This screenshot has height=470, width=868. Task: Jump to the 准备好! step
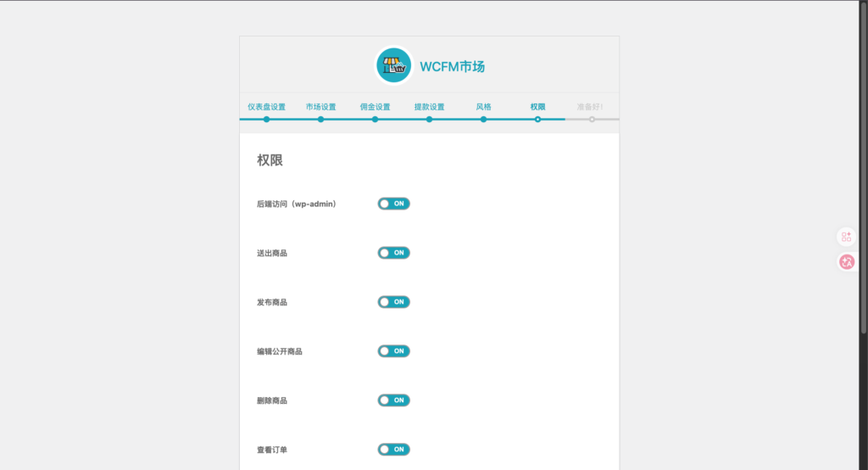[590, 107]
